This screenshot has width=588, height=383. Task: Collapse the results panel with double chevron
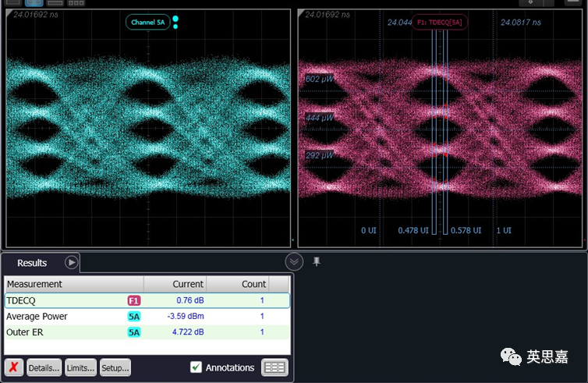pyautogui.click(x=294, y=262)
